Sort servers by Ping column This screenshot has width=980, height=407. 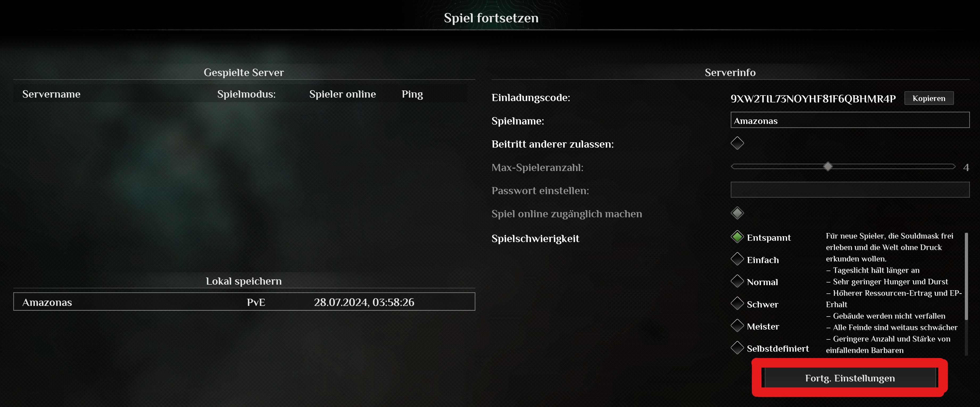pos(412,94)
